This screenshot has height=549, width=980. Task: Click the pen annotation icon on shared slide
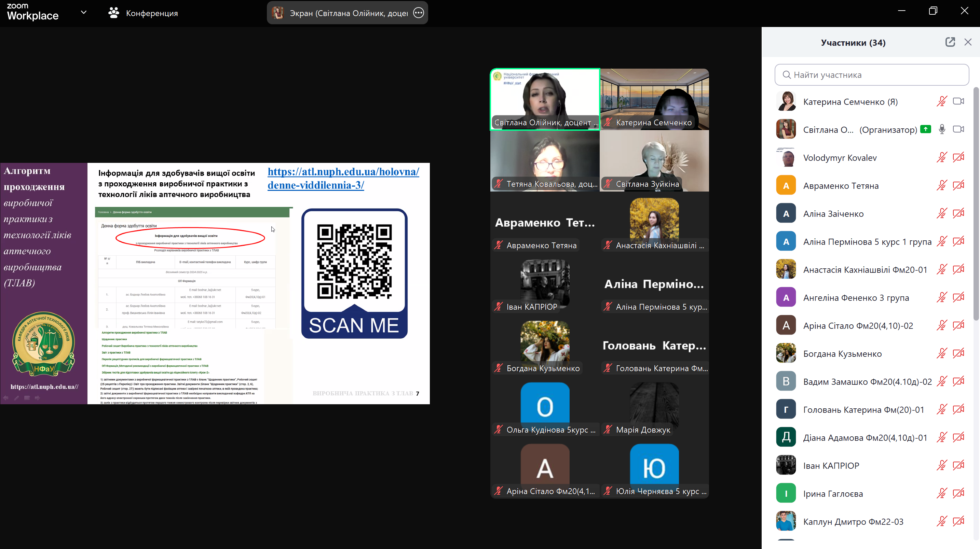pos(16,398)
